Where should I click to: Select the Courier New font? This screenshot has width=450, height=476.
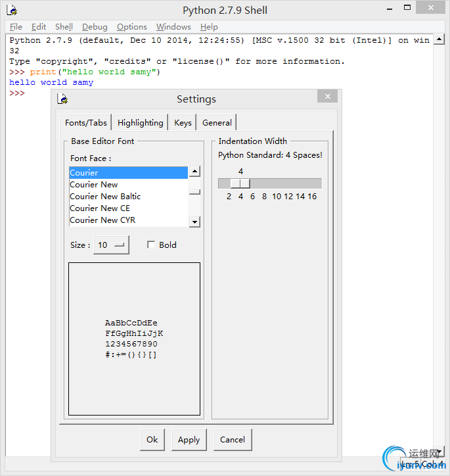[128, 185]
